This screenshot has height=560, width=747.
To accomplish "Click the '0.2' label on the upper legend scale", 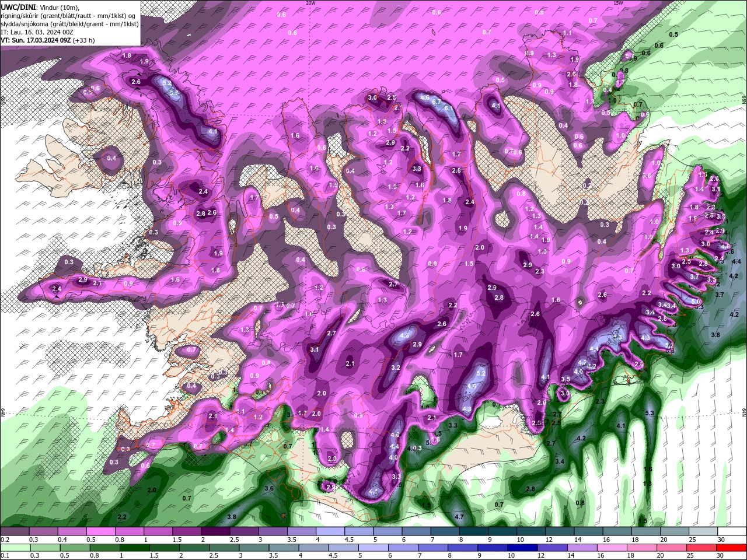I will pyautogui.click(x=5, y=540).
